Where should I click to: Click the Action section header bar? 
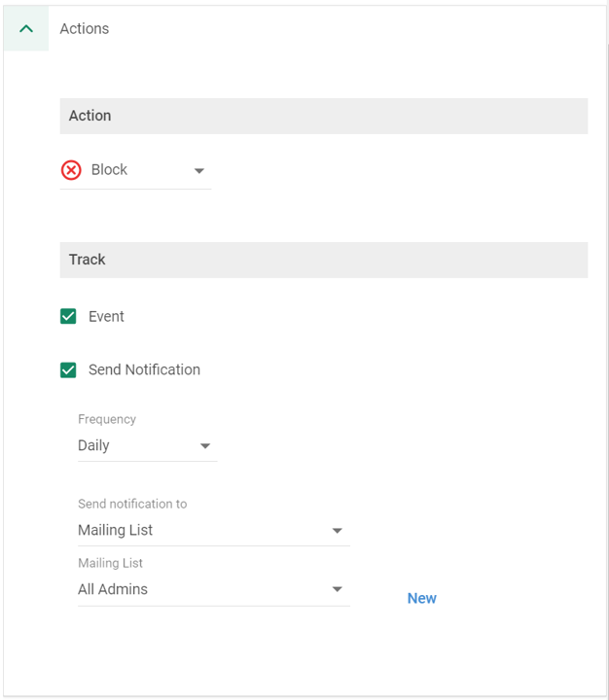coord(324,116)
